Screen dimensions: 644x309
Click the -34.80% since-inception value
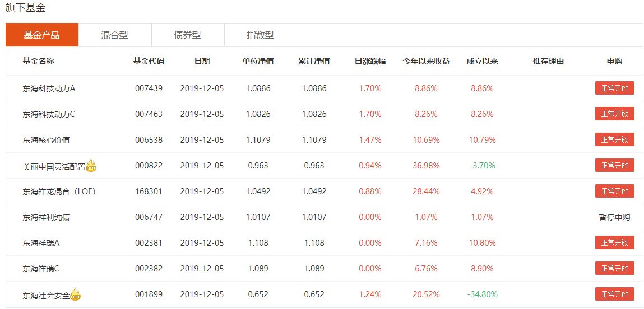point(482,294)
